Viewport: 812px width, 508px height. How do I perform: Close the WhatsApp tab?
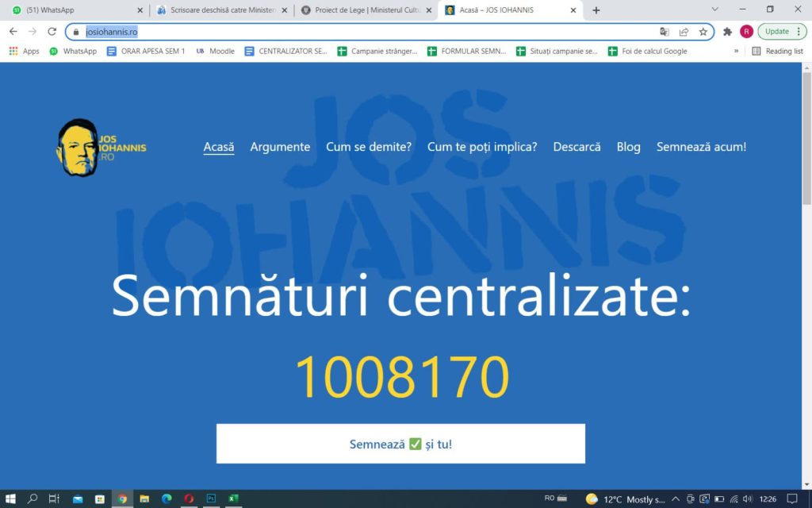click(x=140, y=10)
